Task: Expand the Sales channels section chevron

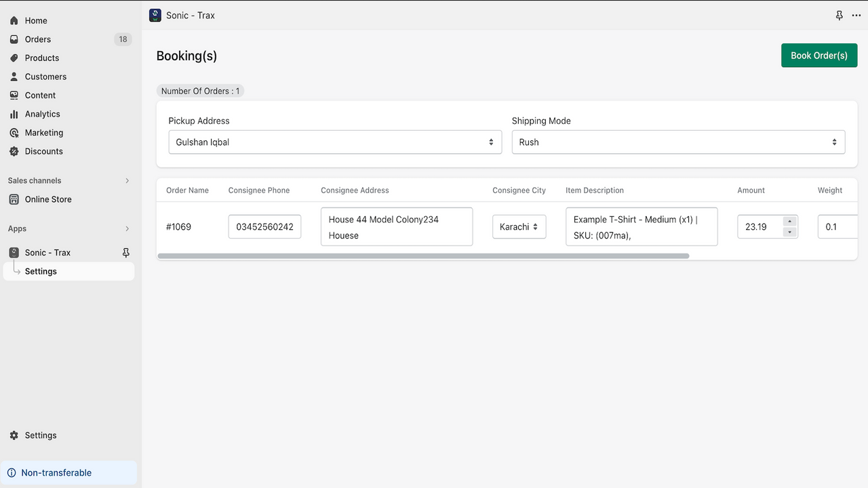Action: tap(127, 180)
